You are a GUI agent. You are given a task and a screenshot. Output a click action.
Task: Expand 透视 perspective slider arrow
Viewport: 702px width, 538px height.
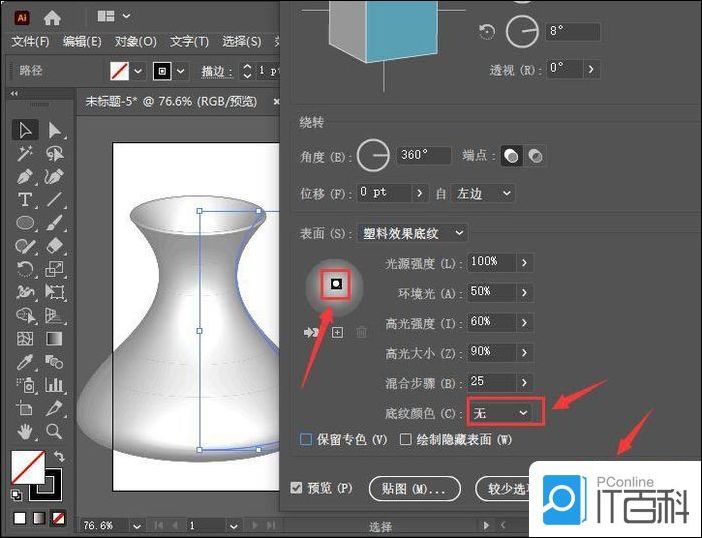click(x=591, y=69)
